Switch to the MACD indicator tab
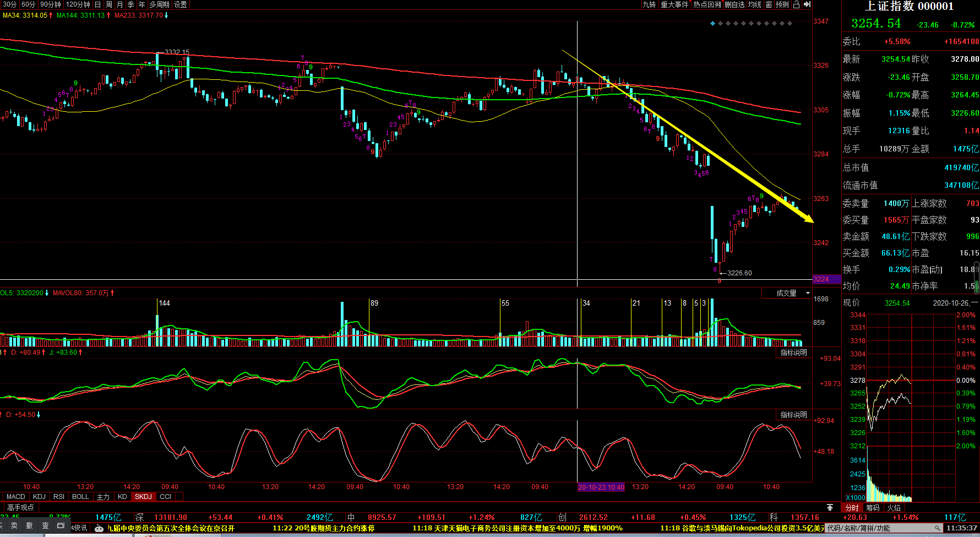Screen dimensions: 980x537 click(15, 497)
